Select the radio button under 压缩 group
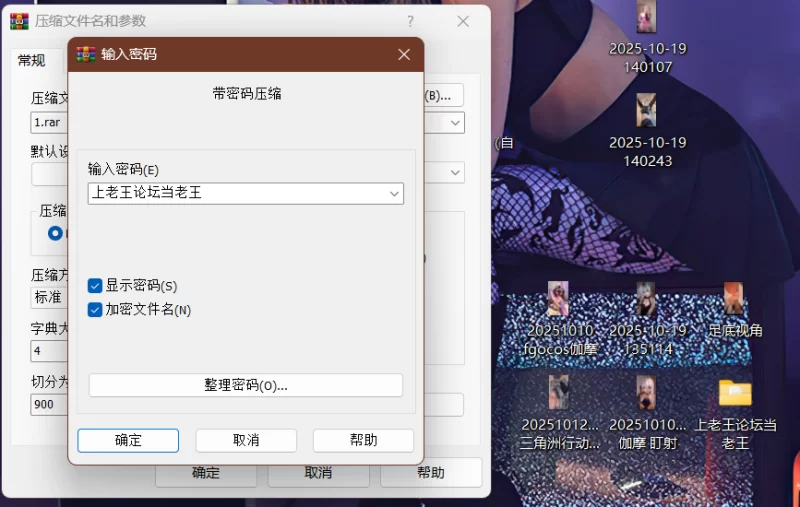This screenshot has width=800, height=507. 55,233
